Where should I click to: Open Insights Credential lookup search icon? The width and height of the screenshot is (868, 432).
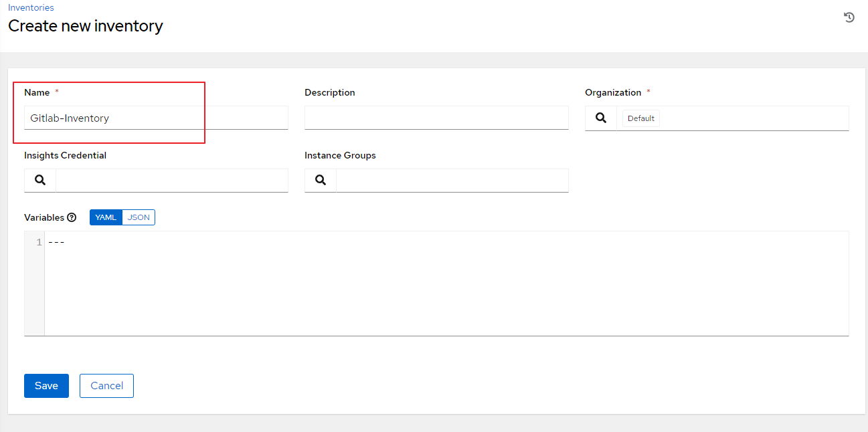40,181
